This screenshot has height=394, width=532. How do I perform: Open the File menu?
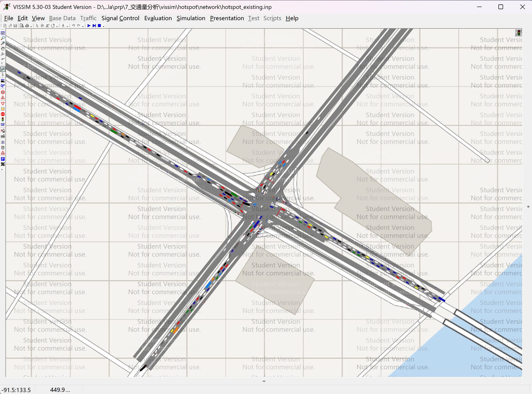[x=9, y=18]
